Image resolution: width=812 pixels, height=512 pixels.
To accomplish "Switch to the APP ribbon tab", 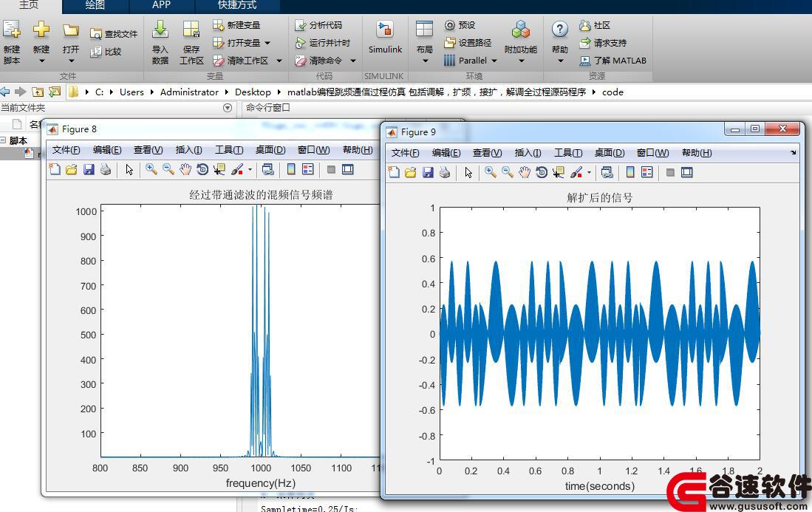I will pos(161,5).
